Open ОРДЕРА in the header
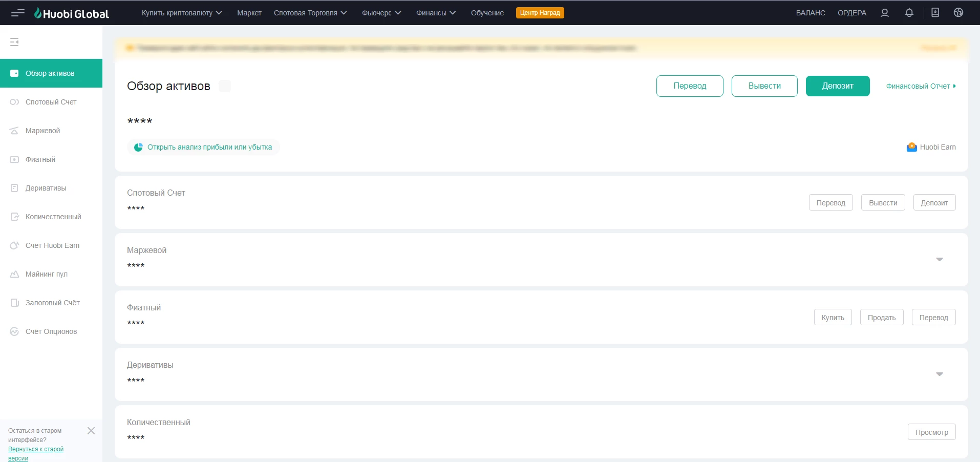 coord(852,13)
